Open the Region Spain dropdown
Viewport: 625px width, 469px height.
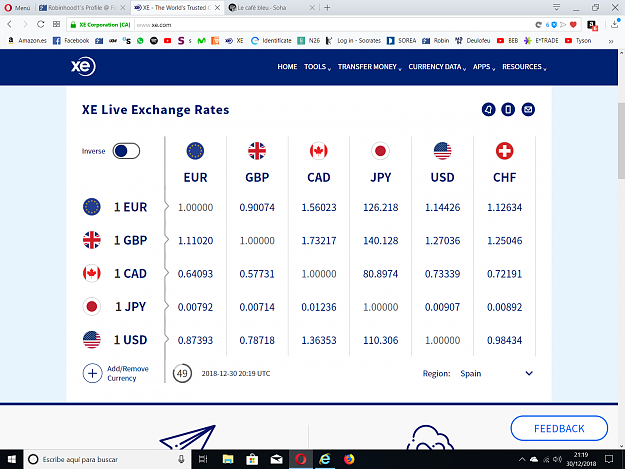point(496,373)
